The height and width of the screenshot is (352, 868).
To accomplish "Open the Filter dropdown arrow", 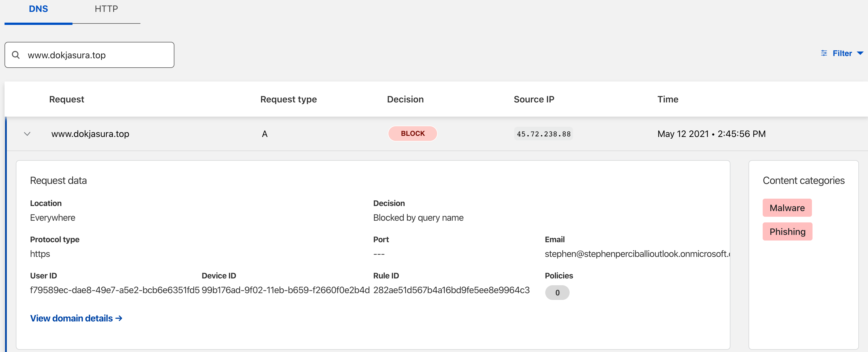I will (860, 53).
